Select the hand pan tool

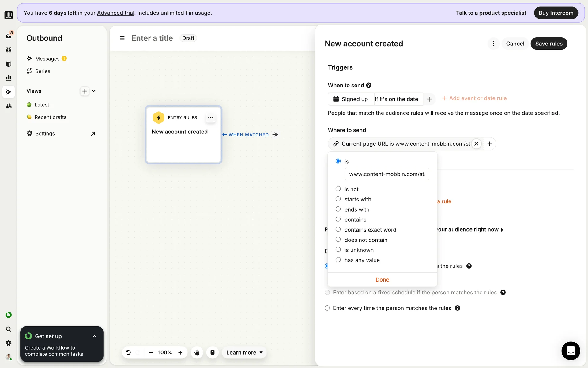coord(197,352)
